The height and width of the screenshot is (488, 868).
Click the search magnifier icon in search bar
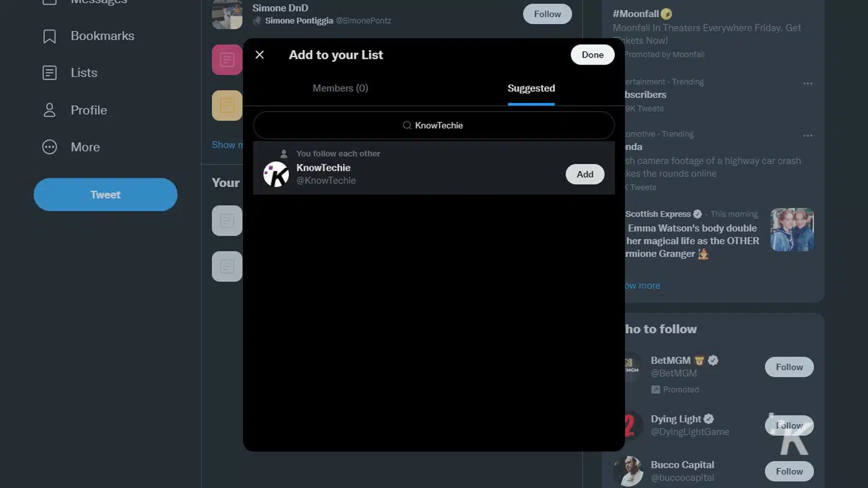coord(406,125)
